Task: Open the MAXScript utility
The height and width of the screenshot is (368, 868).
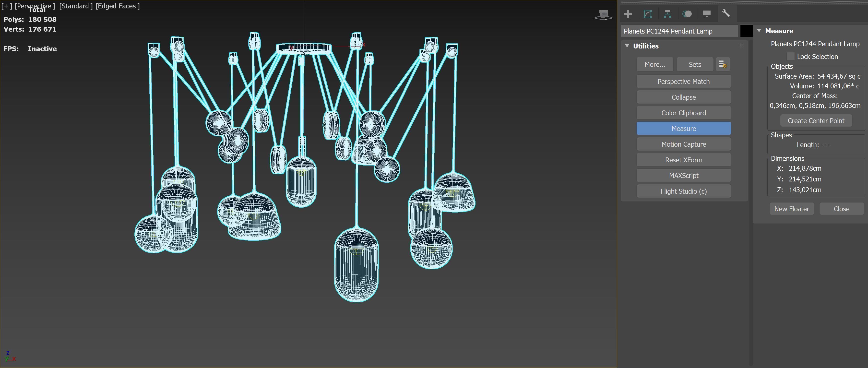Action: (683, 176)
